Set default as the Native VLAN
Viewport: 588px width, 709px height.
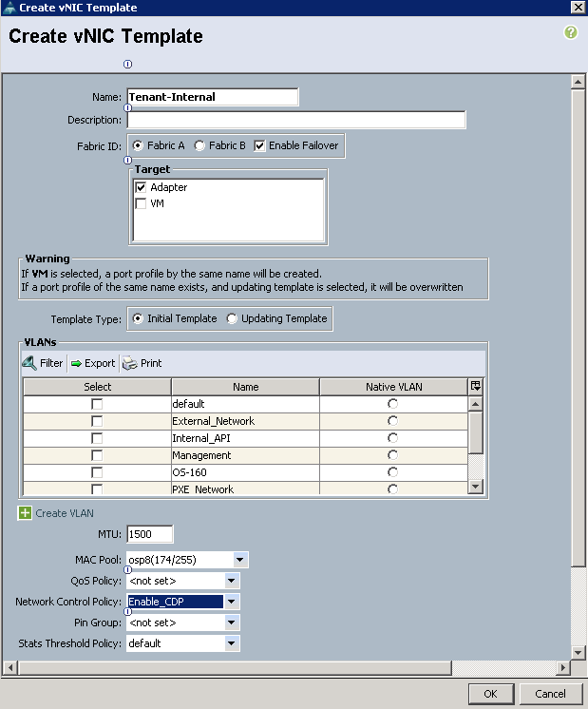(392, 404)
